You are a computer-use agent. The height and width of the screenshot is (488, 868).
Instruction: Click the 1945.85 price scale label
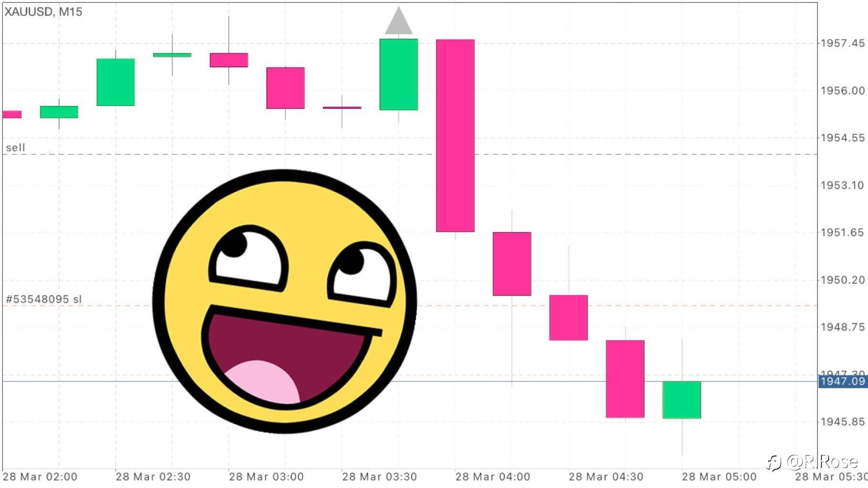[843, 422]
